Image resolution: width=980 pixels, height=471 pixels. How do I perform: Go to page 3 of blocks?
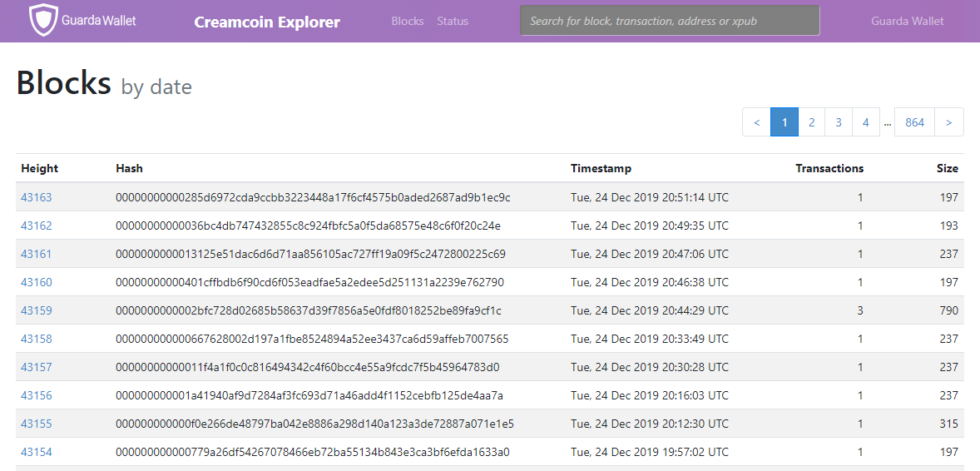[x=838, y=122]
